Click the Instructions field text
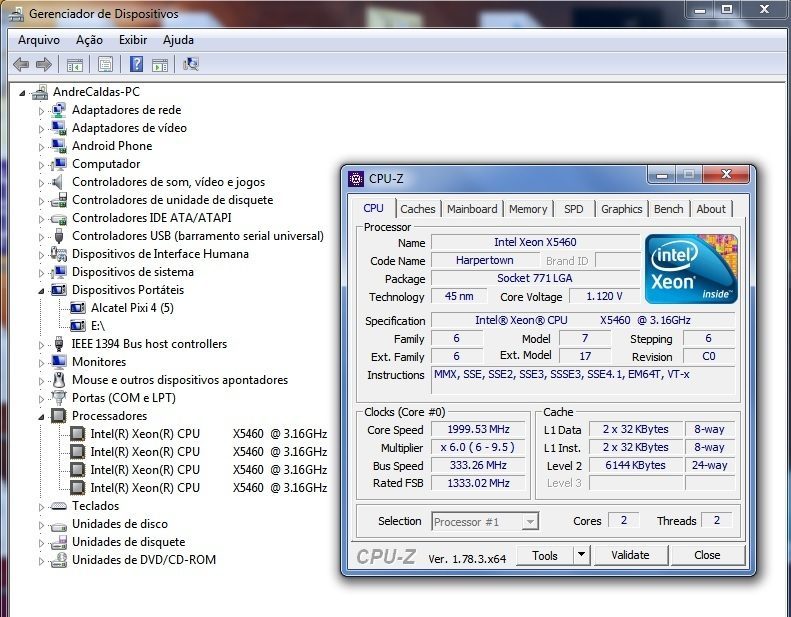 (561, 374)
